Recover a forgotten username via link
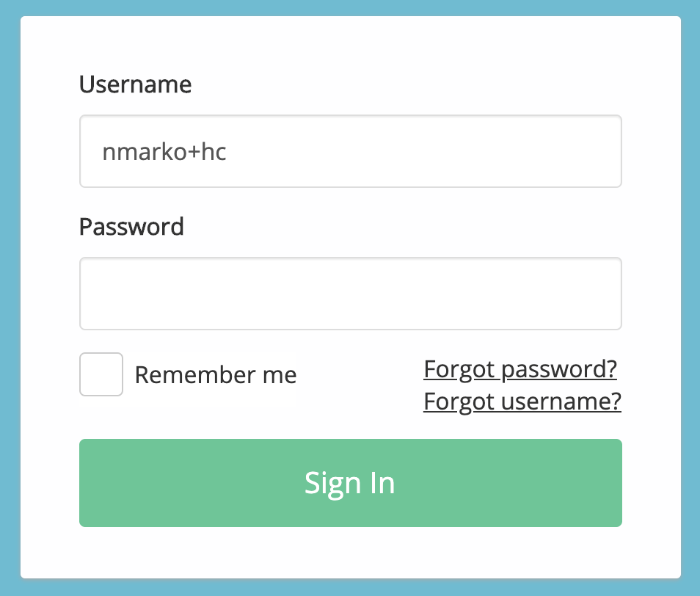This screenshot has width=700, height=596. click(x=522, y=401)
